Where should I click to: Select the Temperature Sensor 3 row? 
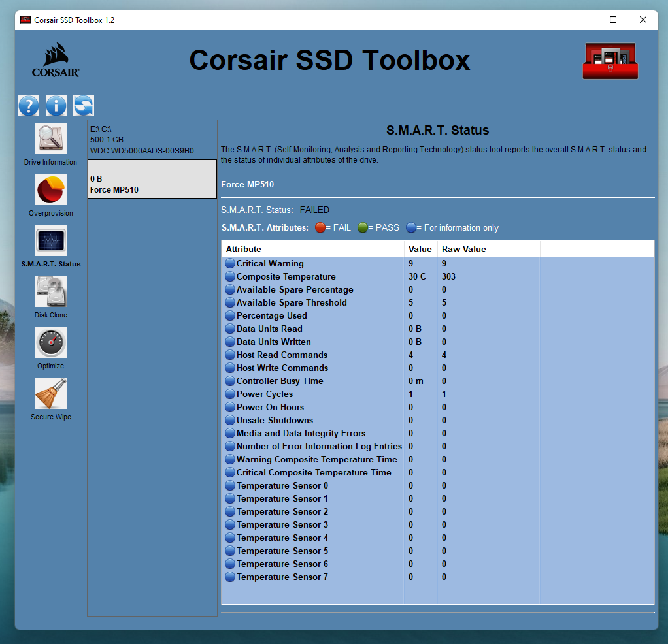438,525
